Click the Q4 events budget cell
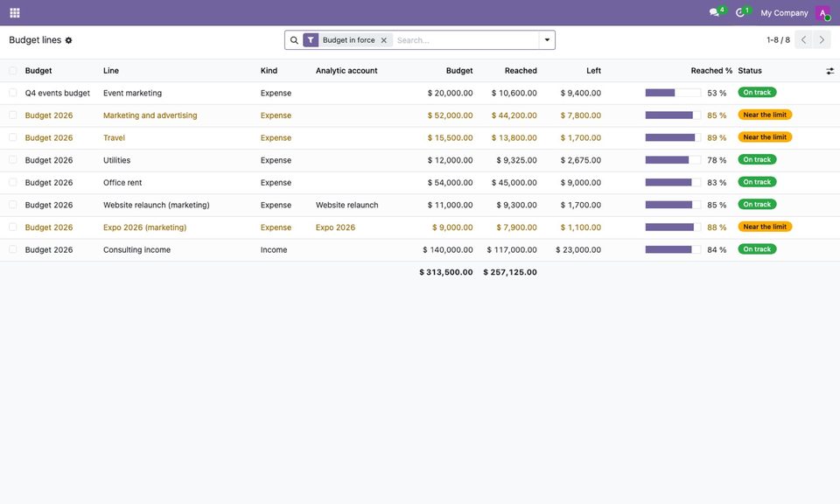840x504 pixels. click(58, 94)
